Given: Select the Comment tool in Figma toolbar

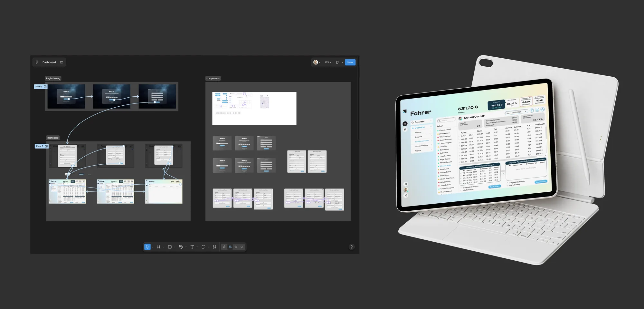Looking at the screenshot, I should pos(203,247).
